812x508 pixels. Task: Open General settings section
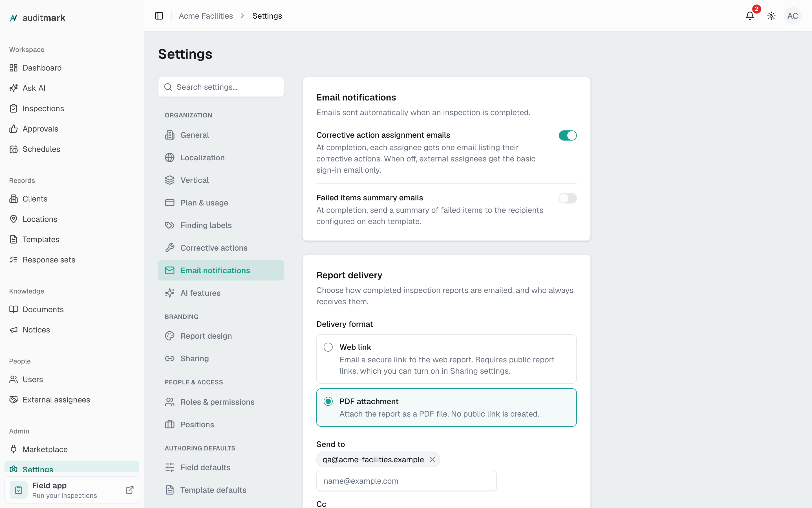[221, 135]
